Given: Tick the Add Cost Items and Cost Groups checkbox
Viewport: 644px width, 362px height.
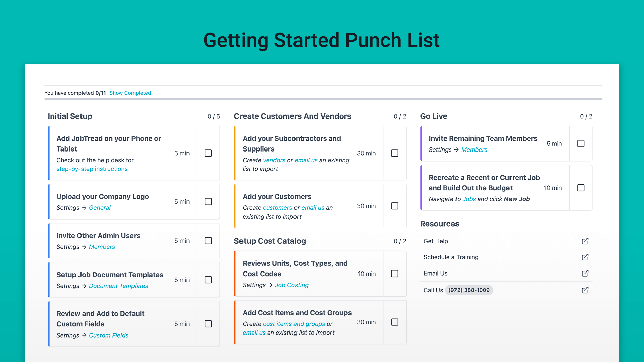Looking at the screenshot, I should (395, 322).
